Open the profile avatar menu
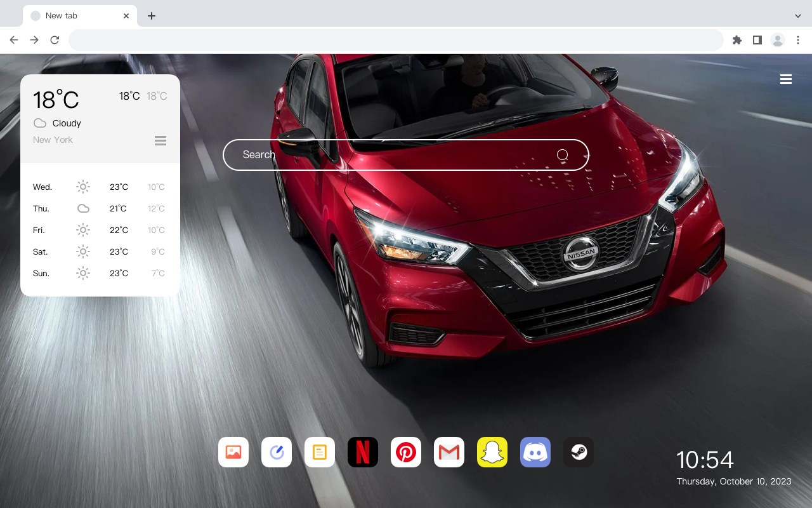This screenshot has height=508, width=812. click(x=778, y=40)
